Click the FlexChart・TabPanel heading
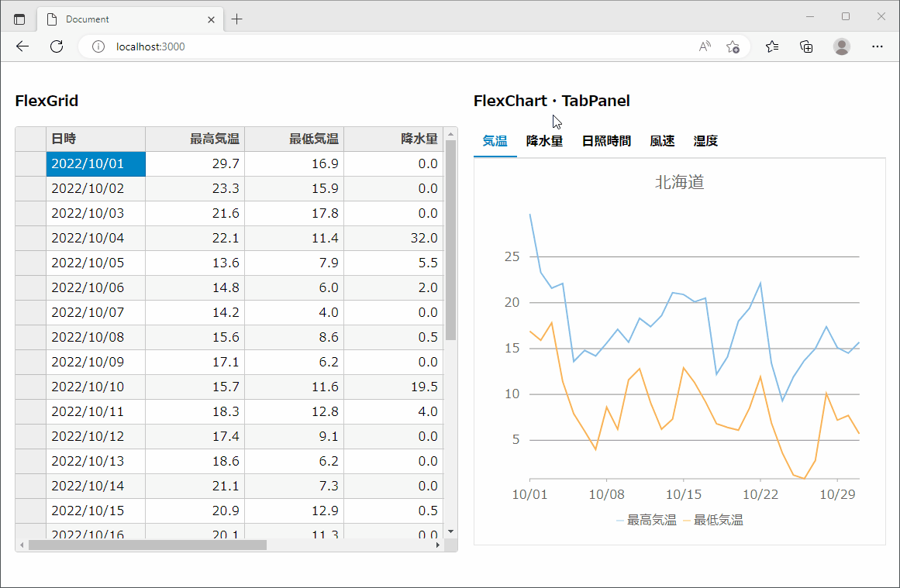Image resolution: width=900 pixels, height=588 pixels. pos(552,101)
